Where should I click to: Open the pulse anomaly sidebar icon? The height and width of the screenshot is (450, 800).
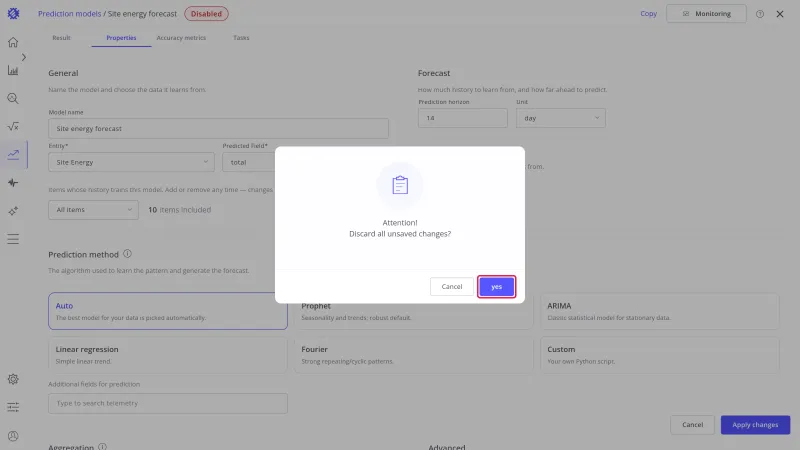(13, 183)
